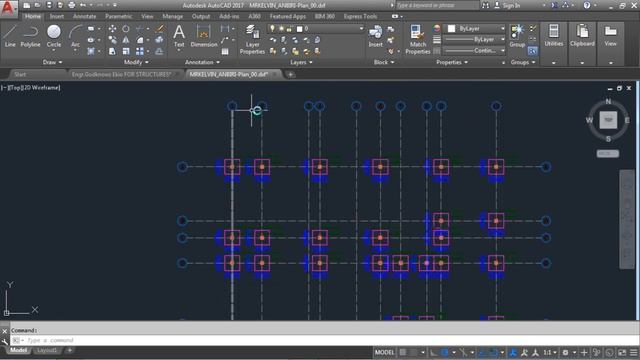Select the Text annotation tool
The width and height of the screenshot is (640, 360).
[179, 36]
